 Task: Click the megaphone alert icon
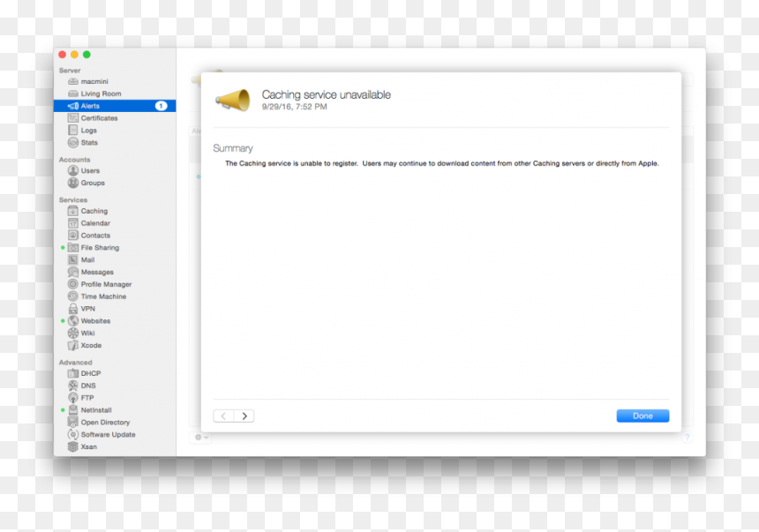[233, 100]
